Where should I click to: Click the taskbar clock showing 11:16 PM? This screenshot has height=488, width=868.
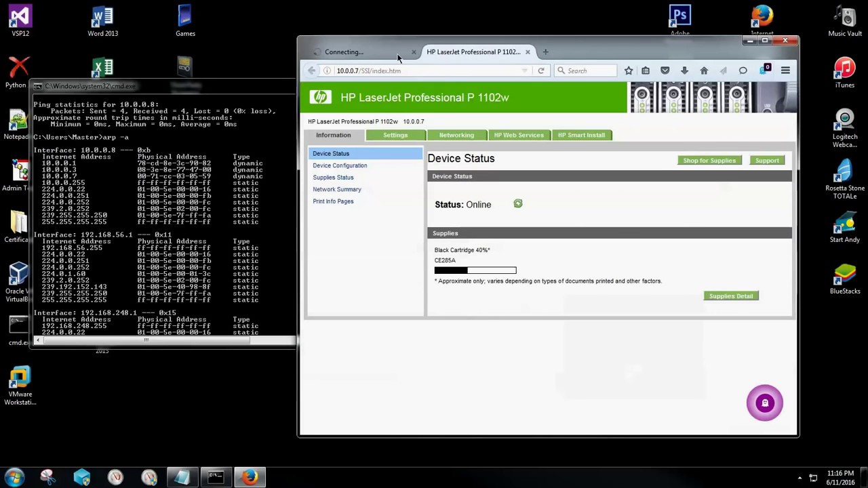click(x=840, y=477)
